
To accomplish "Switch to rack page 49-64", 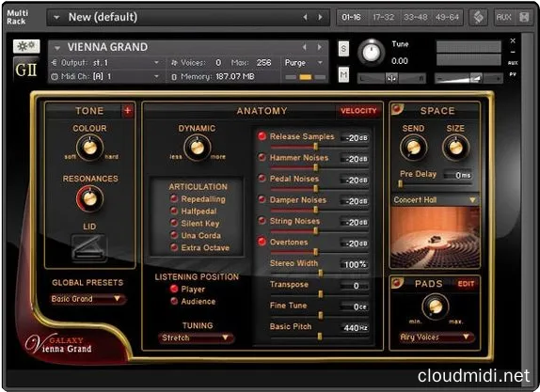I will tap(447, 17).
